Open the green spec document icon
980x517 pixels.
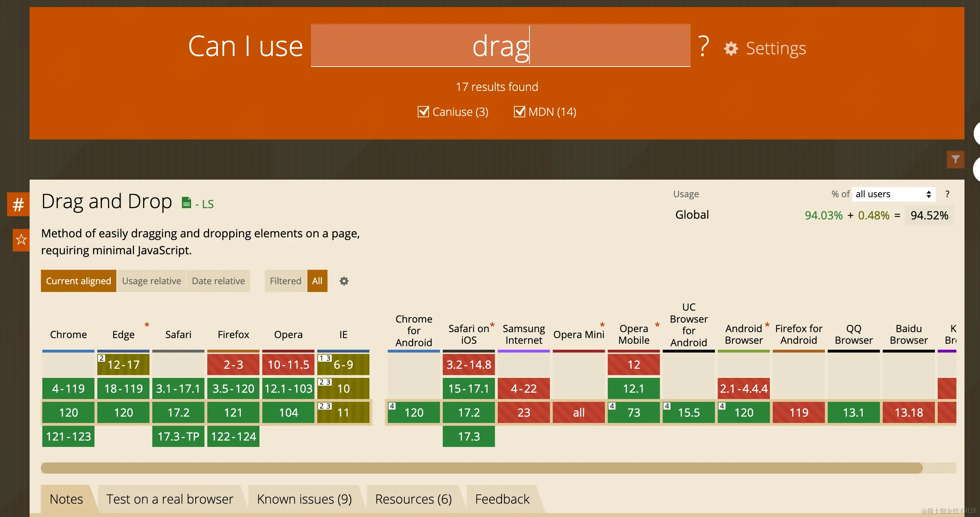coord(186,203)
